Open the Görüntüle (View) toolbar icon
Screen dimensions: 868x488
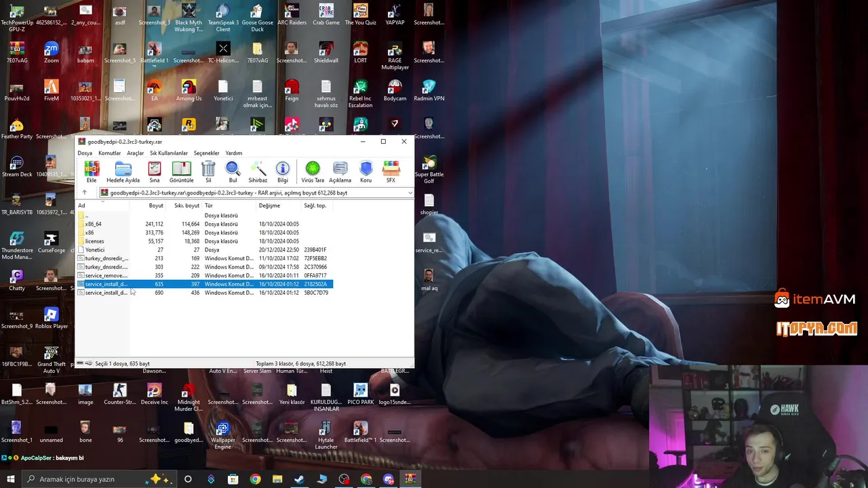point(181,172)
